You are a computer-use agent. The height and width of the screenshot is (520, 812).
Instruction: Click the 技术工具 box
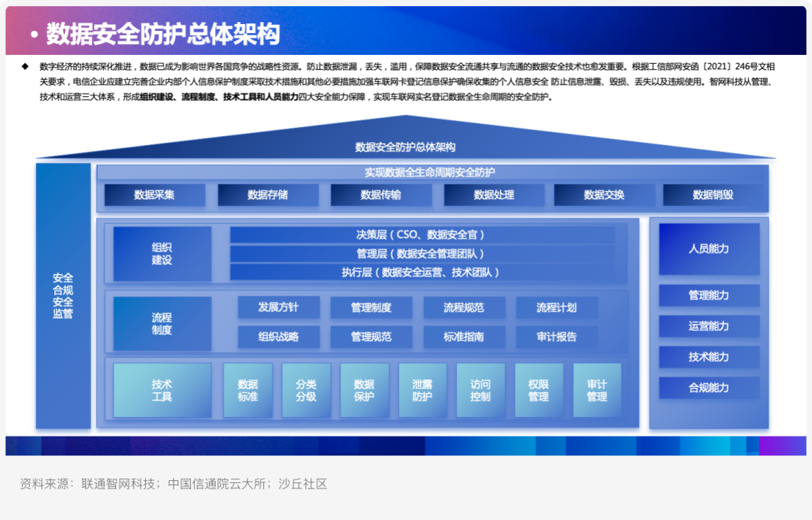tap(162, 390)
